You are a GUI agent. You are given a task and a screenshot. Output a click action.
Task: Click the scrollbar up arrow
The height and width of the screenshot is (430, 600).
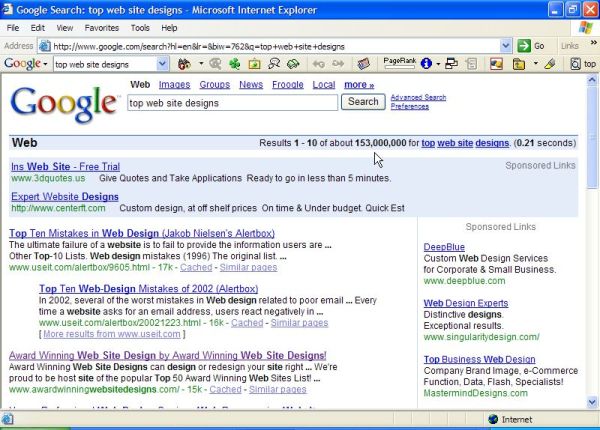pyautogui.click(x=592, y=80)
